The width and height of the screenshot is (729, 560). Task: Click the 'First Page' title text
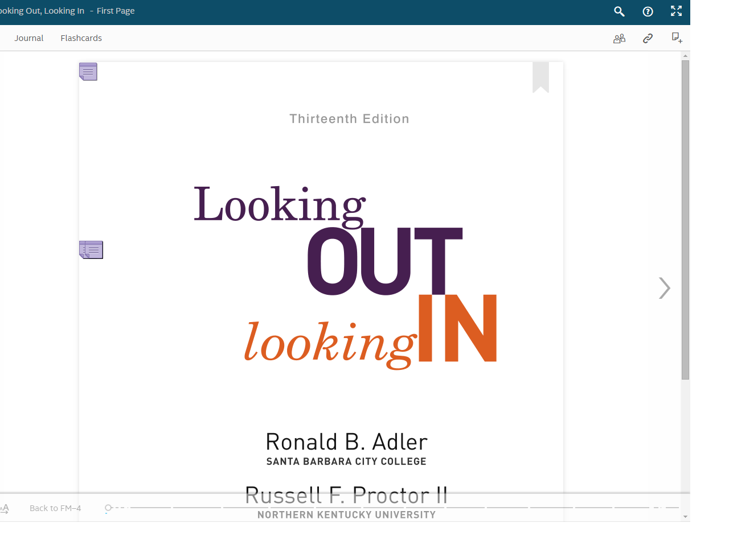[x=116, y=11]
